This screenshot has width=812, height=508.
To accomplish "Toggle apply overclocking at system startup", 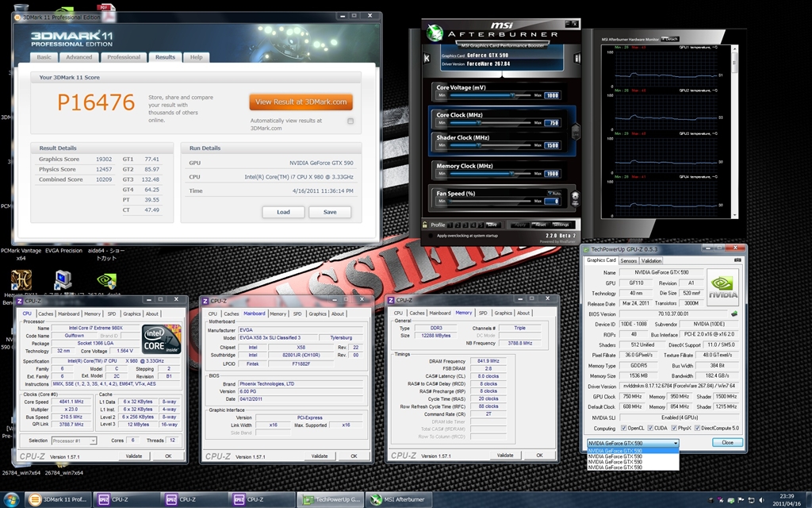I will [430, 236].
